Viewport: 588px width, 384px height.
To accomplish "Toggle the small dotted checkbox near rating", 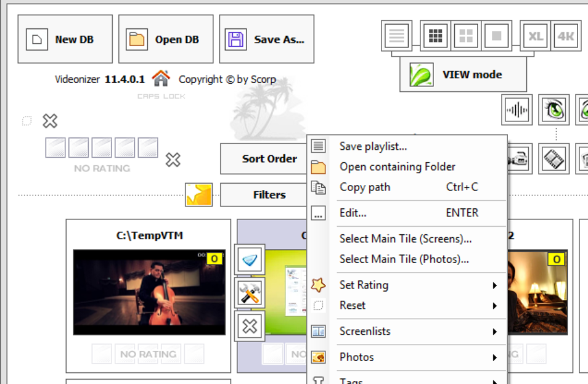I will (27, 121).
